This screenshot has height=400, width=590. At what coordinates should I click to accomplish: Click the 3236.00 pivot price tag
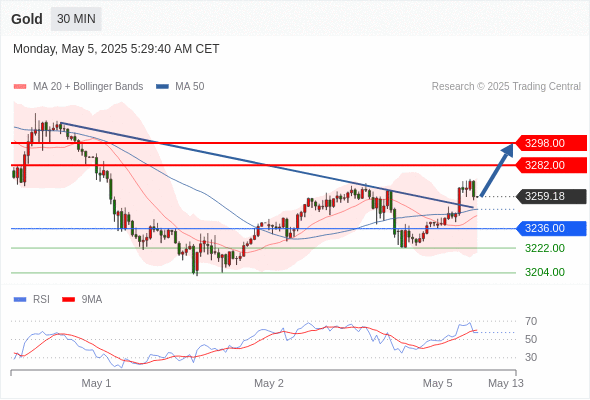coord(551,228)
